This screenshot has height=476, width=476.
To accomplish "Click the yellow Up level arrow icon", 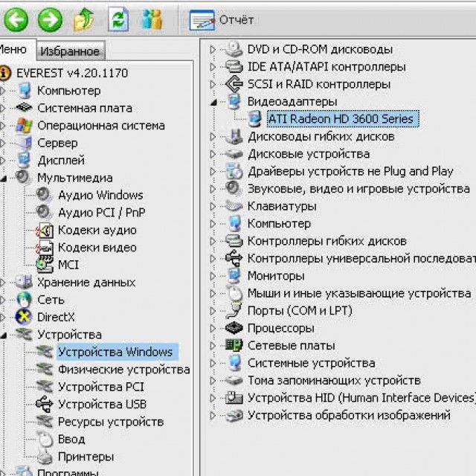I will click(84, 20).
